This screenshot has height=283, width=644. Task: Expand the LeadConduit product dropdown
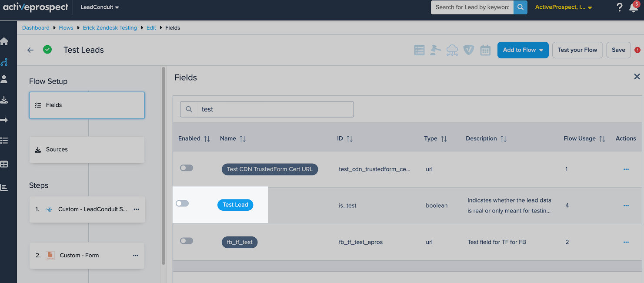coord(100,7)
